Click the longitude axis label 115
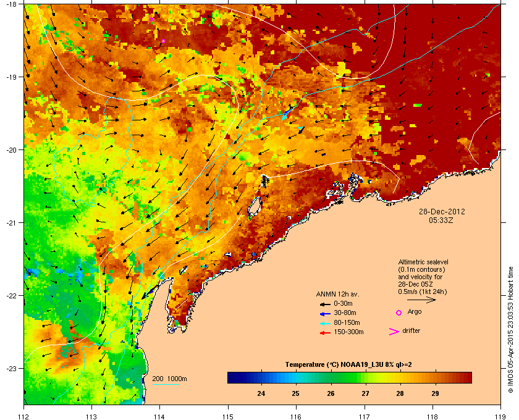The width and height of the screenshot is (519, 420). click(x=228, y=416)
